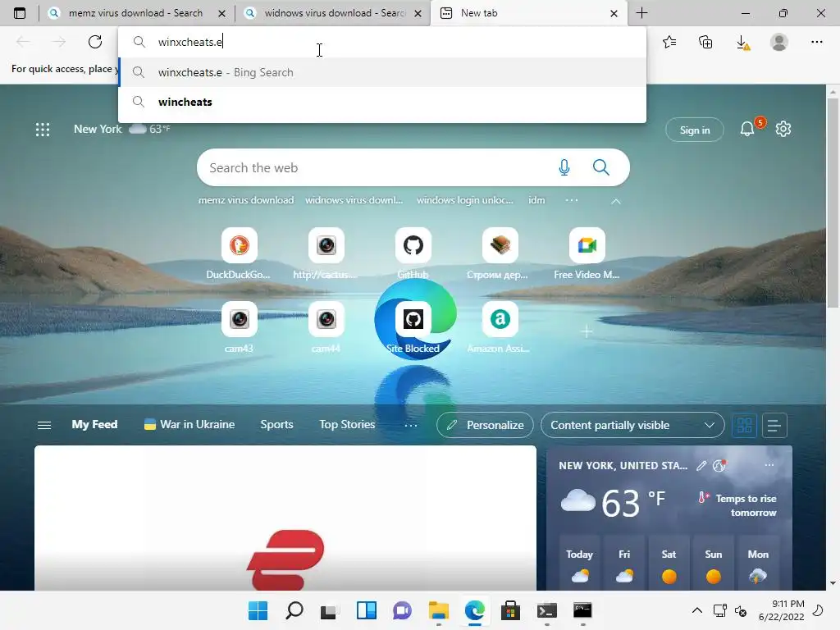Edit the weather location pencil icon
This screenshot has width=840, height=630.
point(701,466)
